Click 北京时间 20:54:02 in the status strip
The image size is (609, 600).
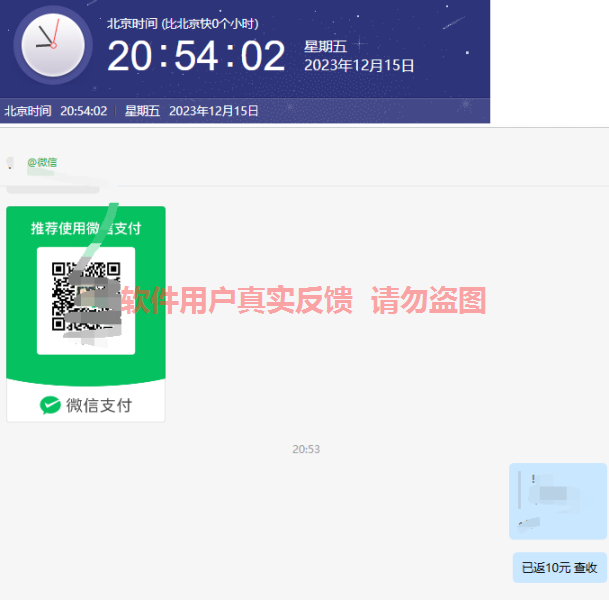point(56,111)
